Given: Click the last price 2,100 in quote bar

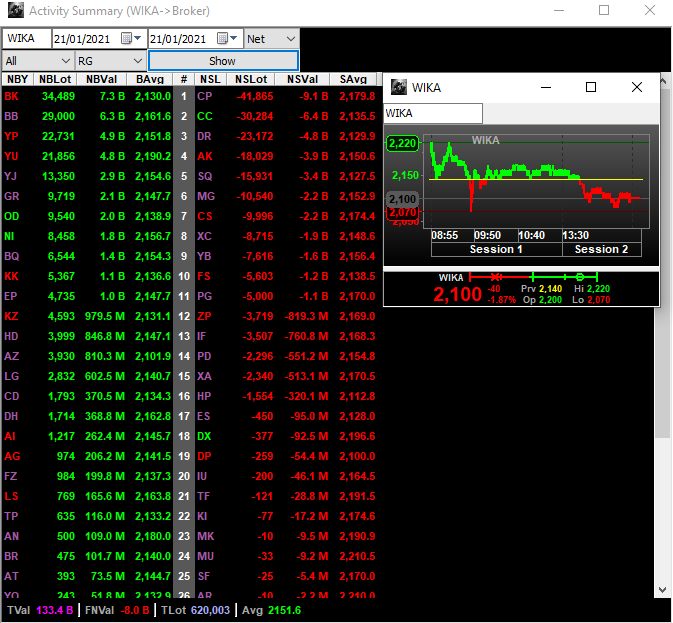Looking at the screenshot, I should pos(458,294).
